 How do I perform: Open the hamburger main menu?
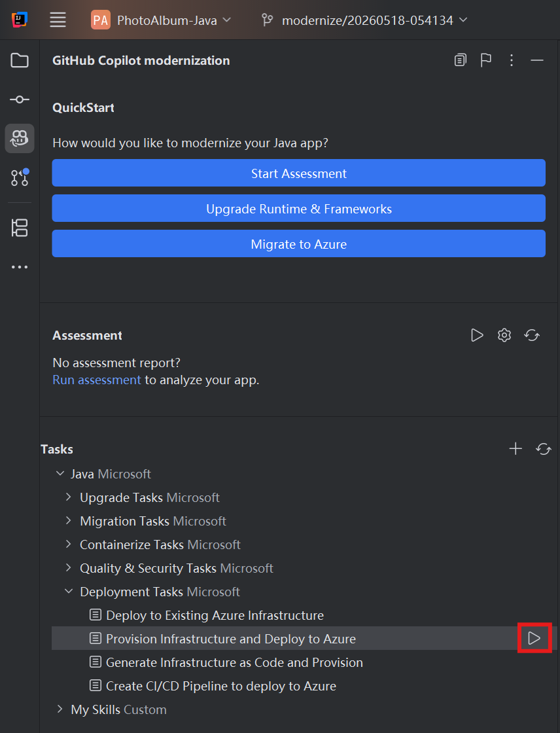pyautogui.click(x=58, y=20)
